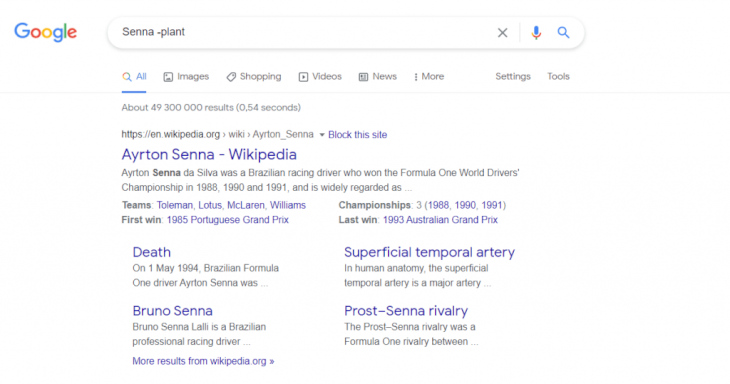Image resolution: width=730 pixels, height=384 pixels.
Task: Switch to the Videos tab
Action: 320,77
